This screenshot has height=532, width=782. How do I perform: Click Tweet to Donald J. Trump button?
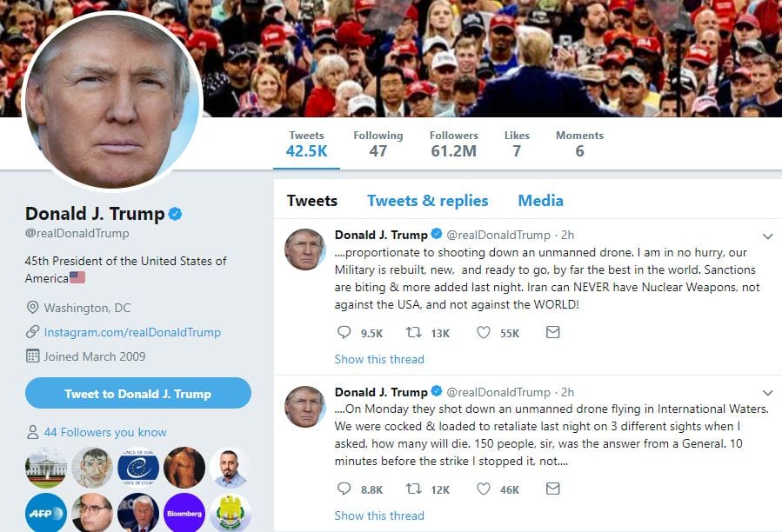pos(138,394)
